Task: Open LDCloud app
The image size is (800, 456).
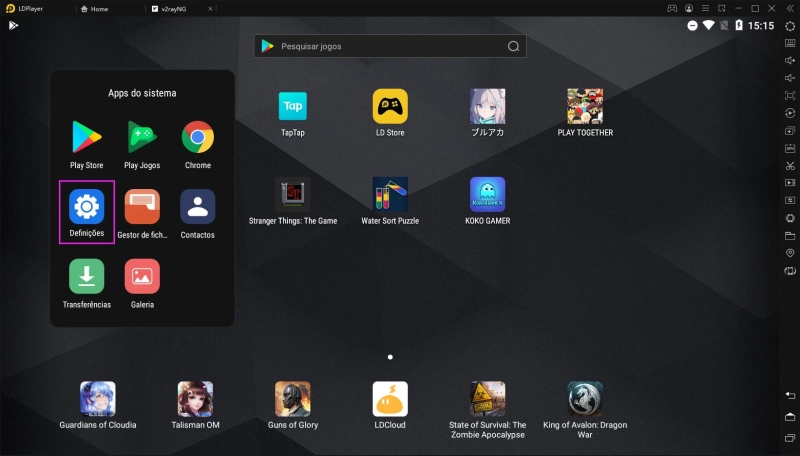Action: pyautogui.click(x=390, y=406)
